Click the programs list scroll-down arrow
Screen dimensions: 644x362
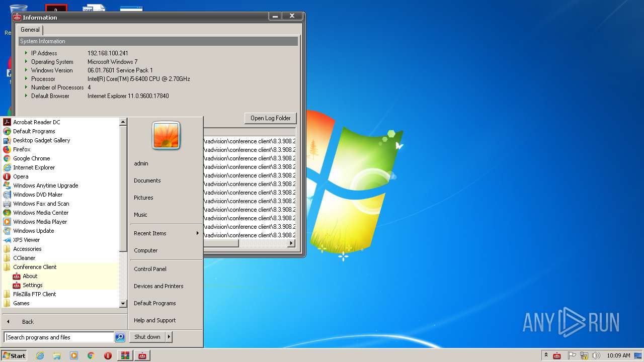123,304
